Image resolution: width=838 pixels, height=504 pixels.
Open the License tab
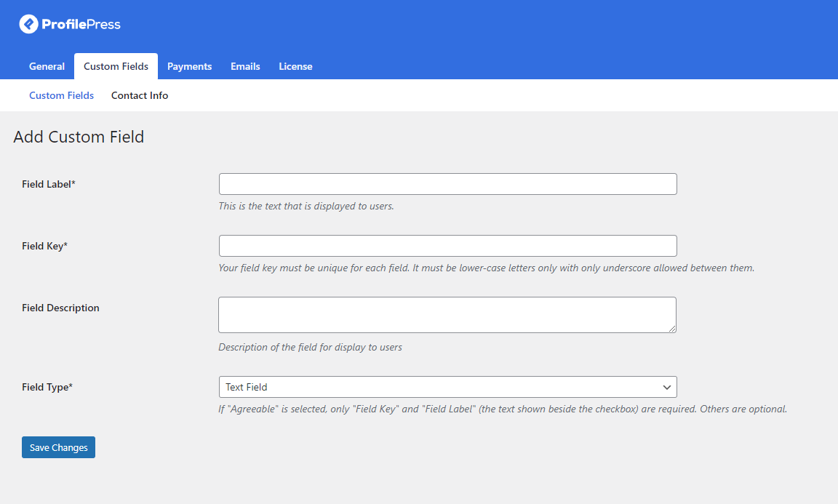pyautogui.click(x=295, y=66)
